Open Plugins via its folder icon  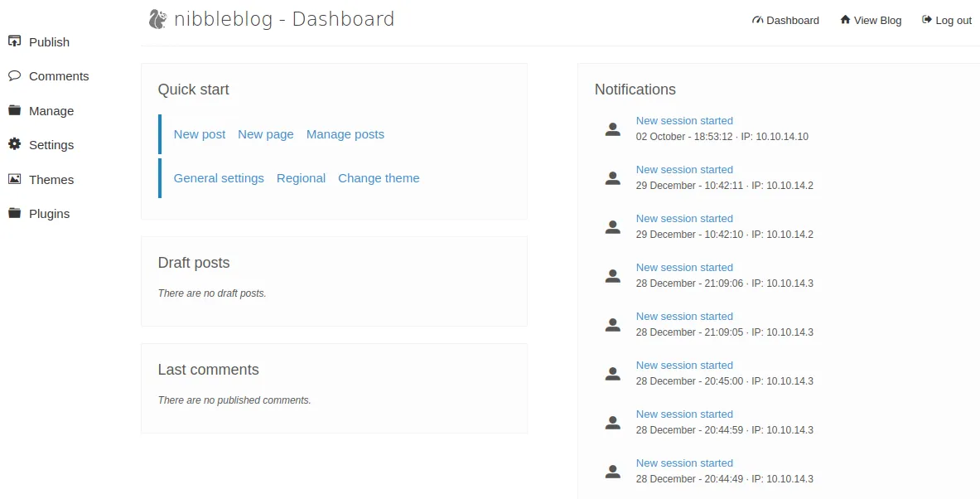14,213
